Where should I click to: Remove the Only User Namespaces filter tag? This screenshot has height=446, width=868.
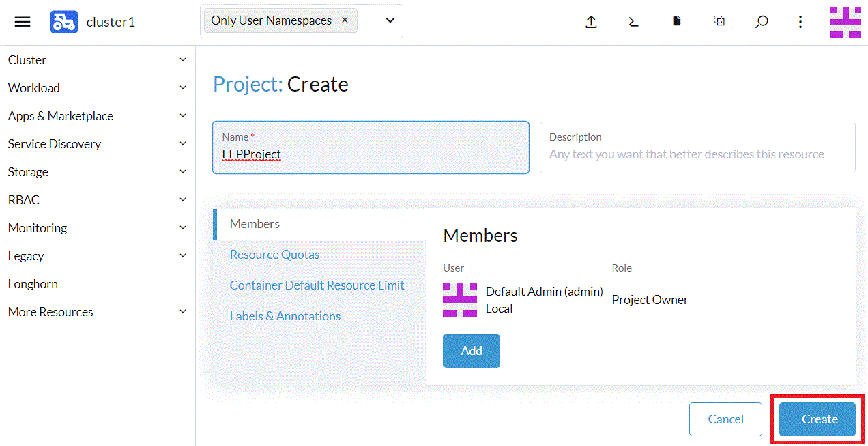[x=345, y=20]
